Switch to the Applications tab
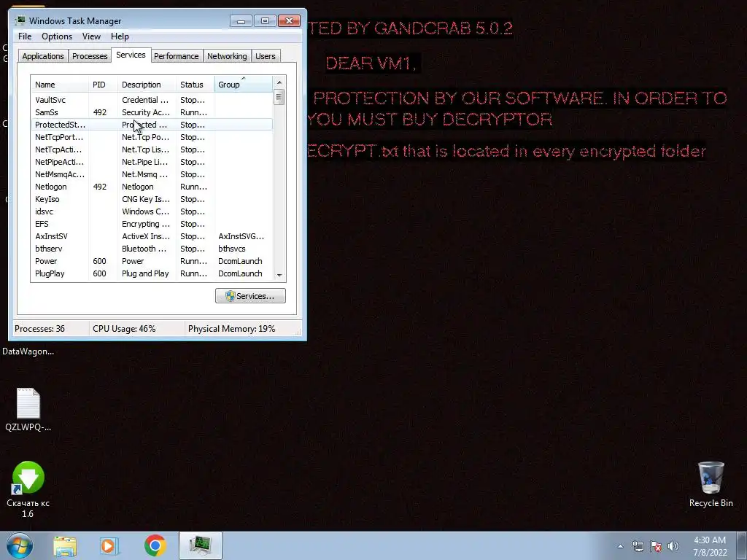The height and width of the screenshot is (560, 747). coord(43,56)
